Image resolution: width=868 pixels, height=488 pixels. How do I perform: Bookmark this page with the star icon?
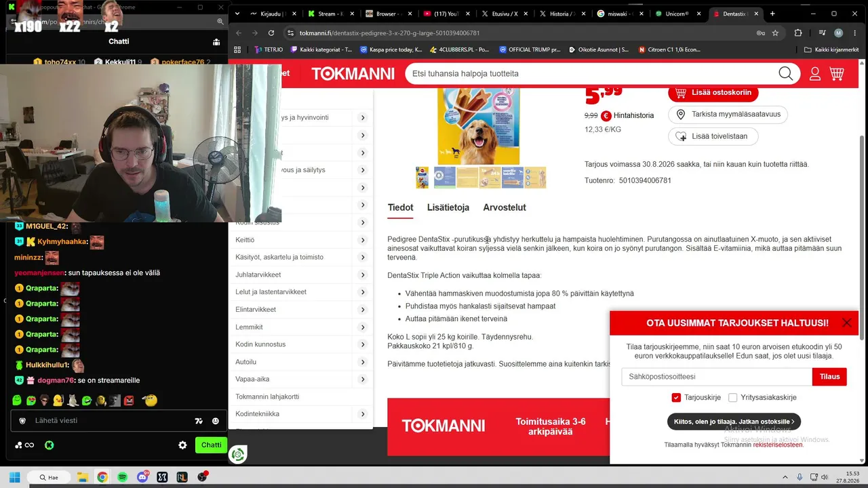pyautogui.click(x=775, y=33)
